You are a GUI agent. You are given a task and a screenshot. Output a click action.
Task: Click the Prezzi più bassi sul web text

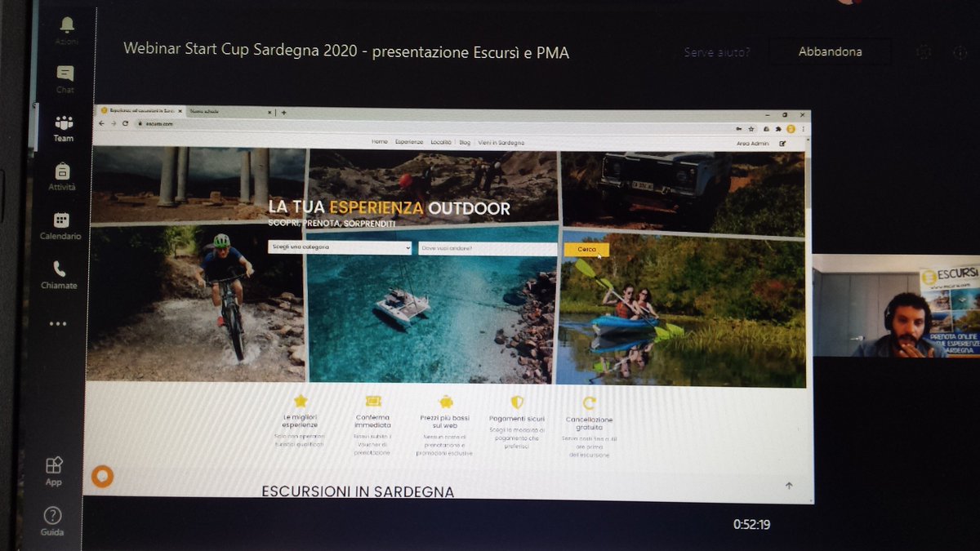coord(444,422)
